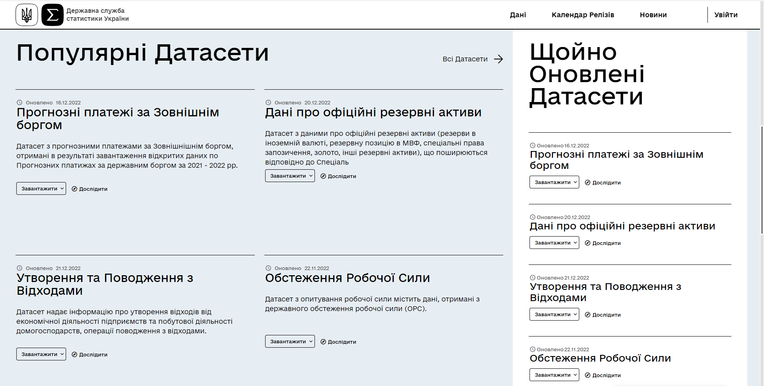Click clock icon beside Оновлено 22.11.2022 in popular card
Screen dimensions: 764x386
coord(268,268)
